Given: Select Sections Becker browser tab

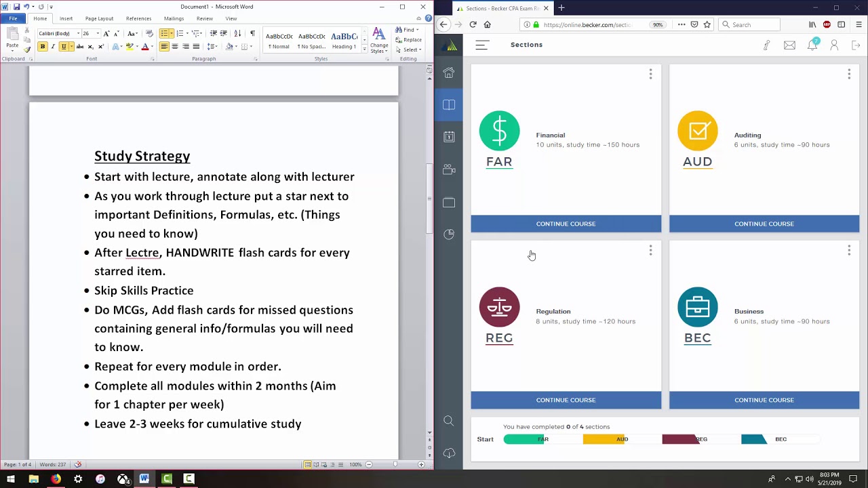Looking at the screenshot, I should click(502, 8).
